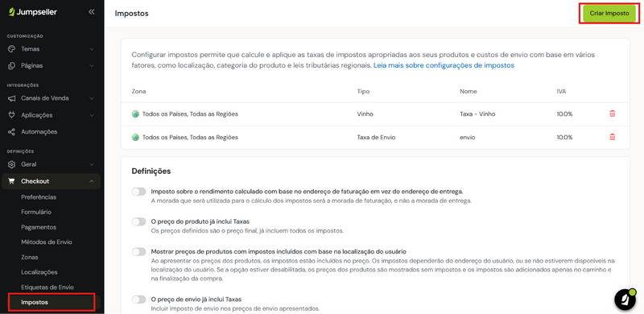Click the Geral gear icon

coord(11,164)
